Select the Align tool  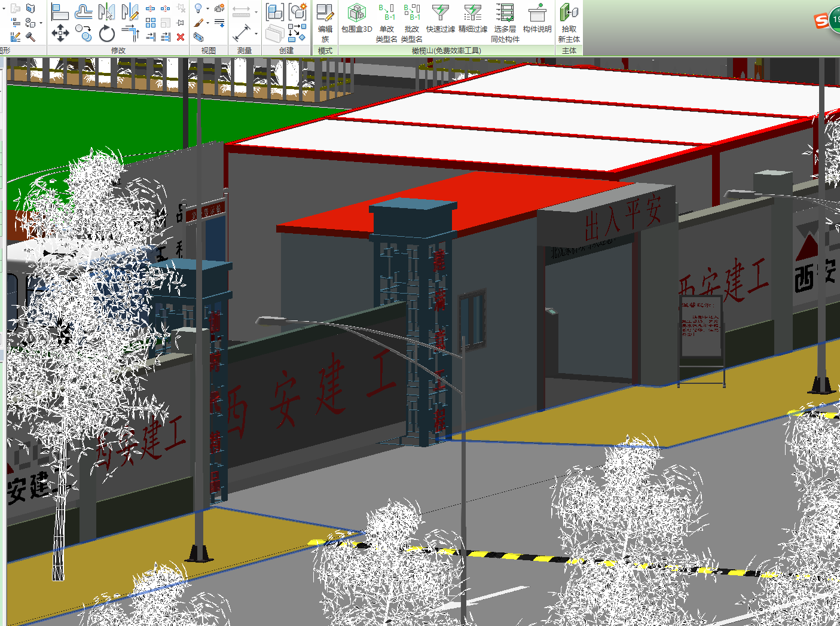point(60,11)
